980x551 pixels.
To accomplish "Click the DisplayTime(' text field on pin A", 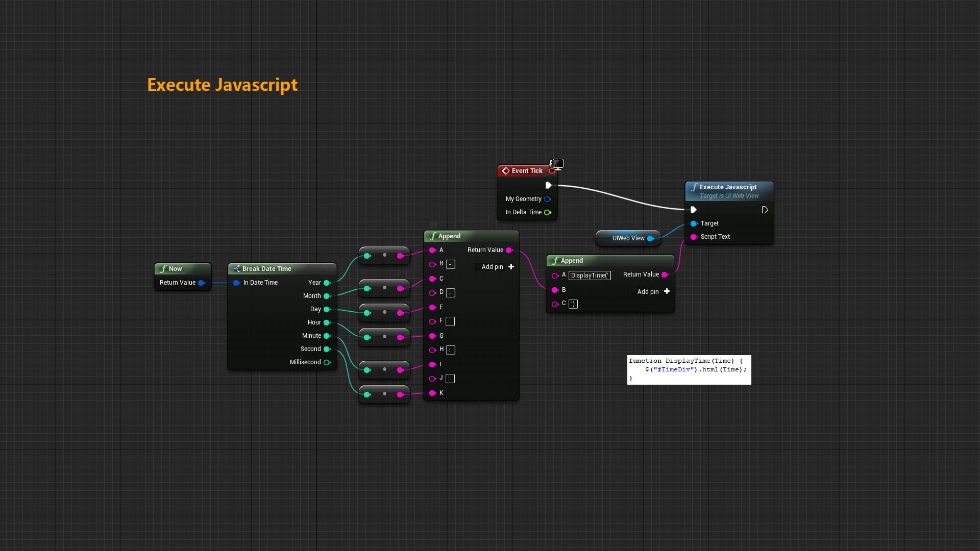I will pos(590,275).
